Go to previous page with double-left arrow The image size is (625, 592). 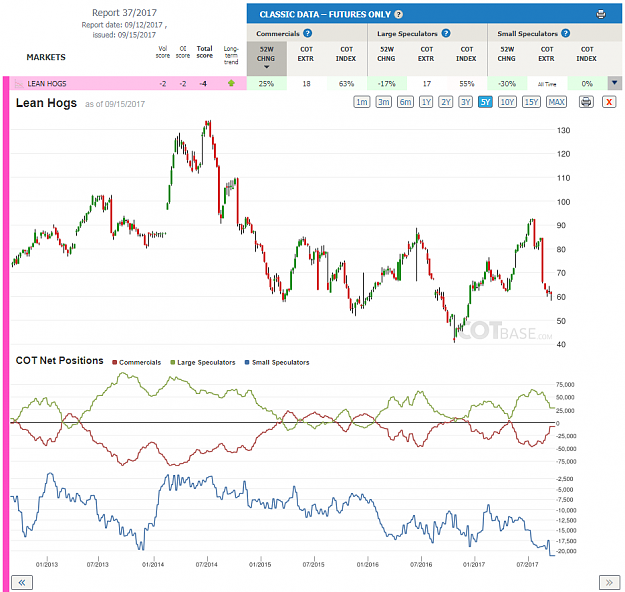(22, 582)
